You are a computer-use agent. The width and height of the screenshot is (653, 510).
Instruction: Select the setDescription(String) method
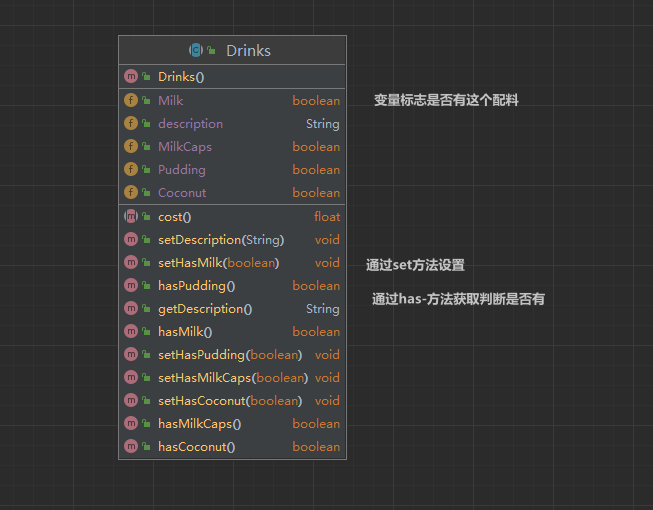pyautogui.click(x=221, y=240)
